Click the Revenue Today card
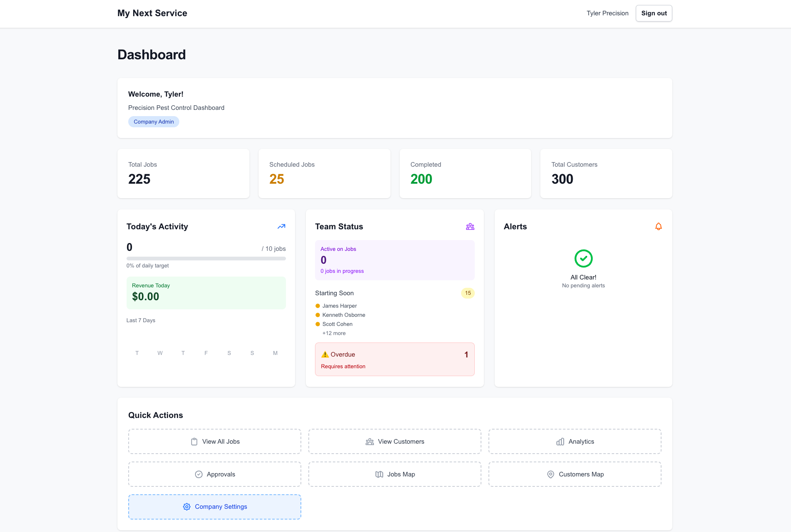This screenshot has width=791, height=532. pos(206,293)
